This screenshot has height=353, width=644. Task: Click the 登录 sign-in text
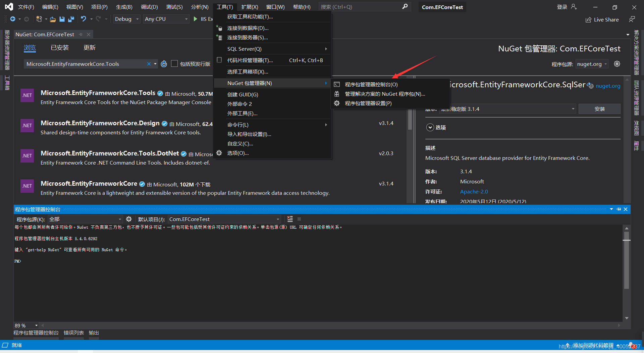[562, 7]
